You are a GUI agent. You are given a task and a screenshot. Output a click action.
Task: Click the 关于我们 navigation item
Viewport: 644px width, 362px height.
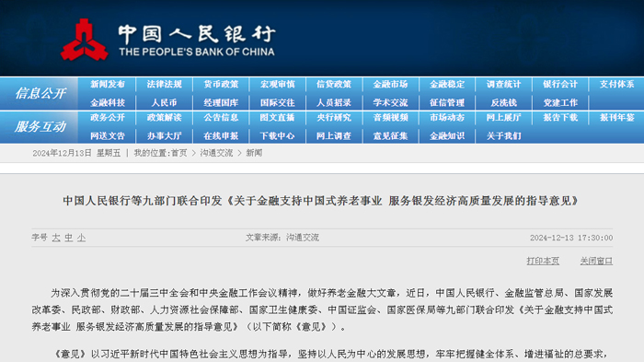(x=503, y=135)
